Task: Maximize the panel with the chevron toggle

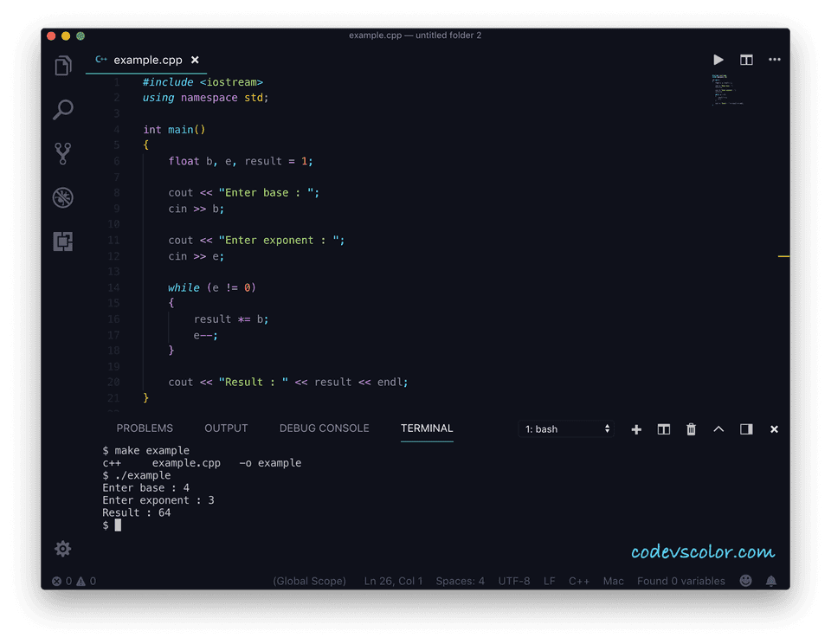Action: 718,428
